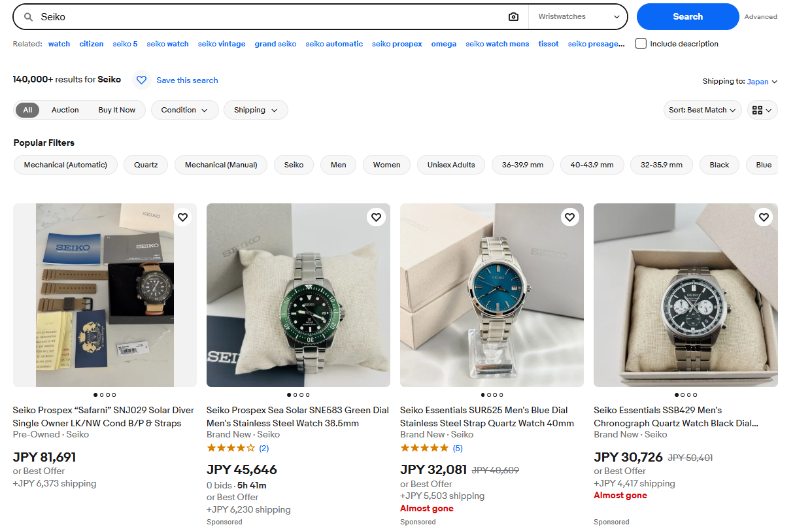Viewport: 812px width, 527px height.
Task: Select the Buy It Now tab
Action: point(117,110)
